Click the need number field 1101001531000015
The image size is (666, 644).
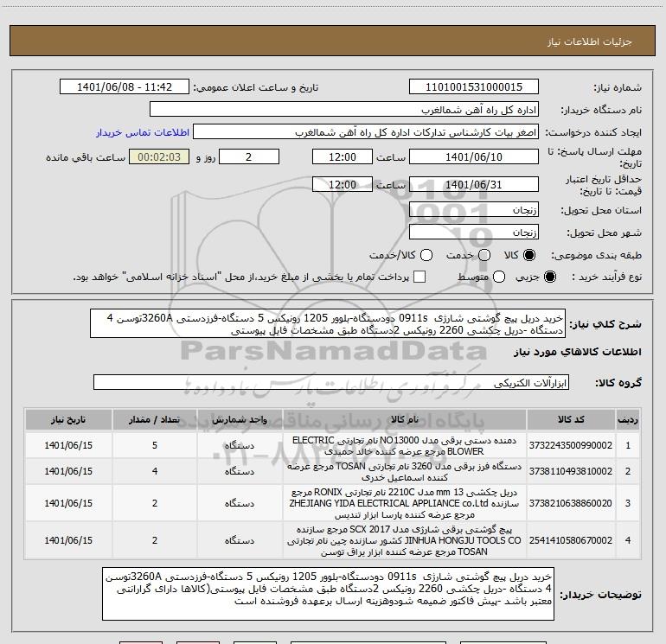[474, 87]
